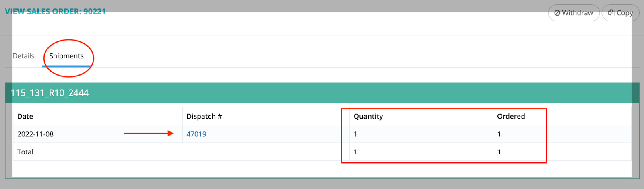
Task: Click the Total row Ordered value
Action: tap(499, 152)
